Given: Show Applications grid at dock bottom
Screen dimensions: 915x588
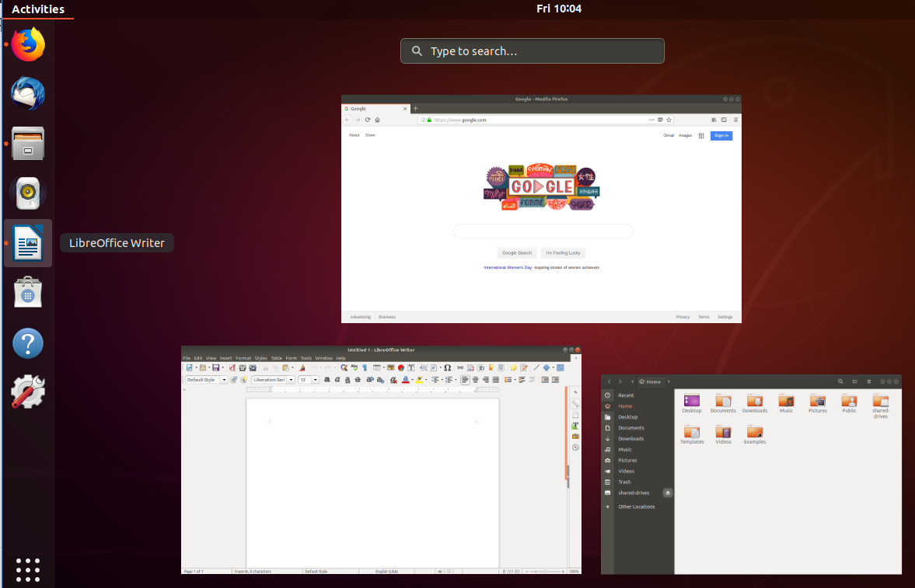Looking at the screenshot, I should click(28, 569).
